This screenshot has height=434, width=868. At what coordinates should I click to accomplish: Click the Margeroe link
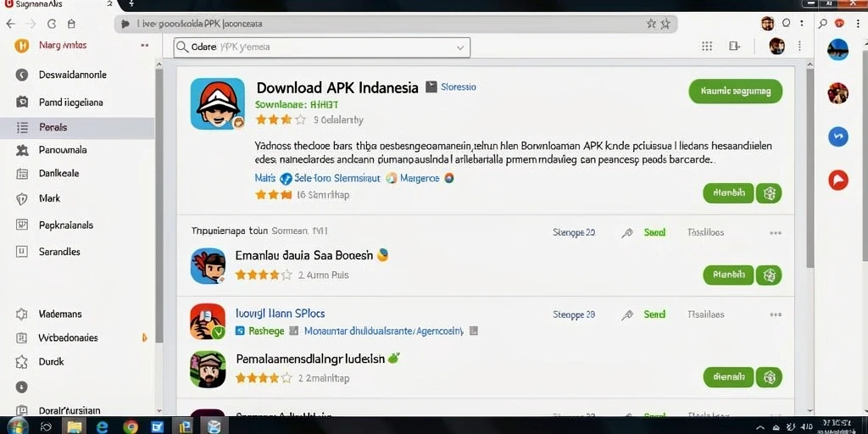[420, 178]
